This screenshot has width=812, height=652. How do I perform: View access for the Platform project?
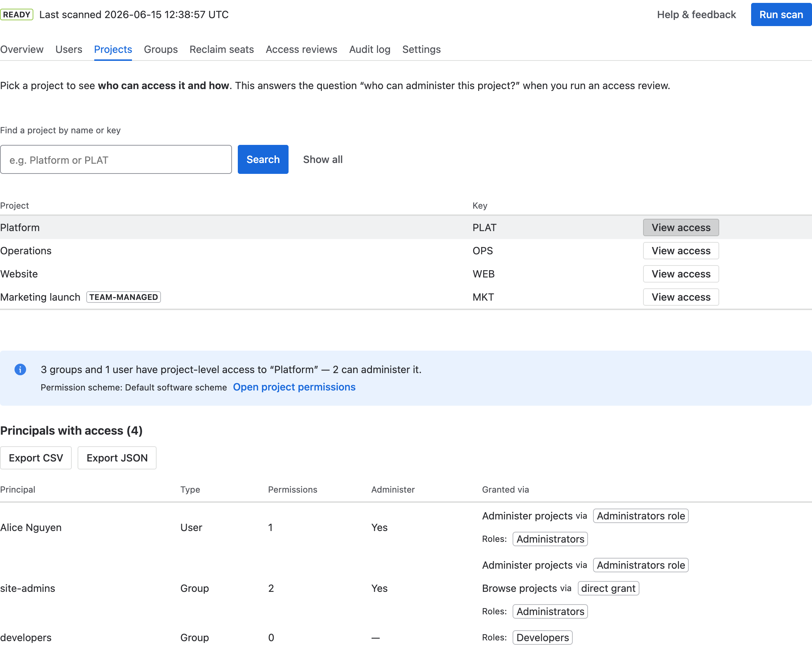point(681,228)
